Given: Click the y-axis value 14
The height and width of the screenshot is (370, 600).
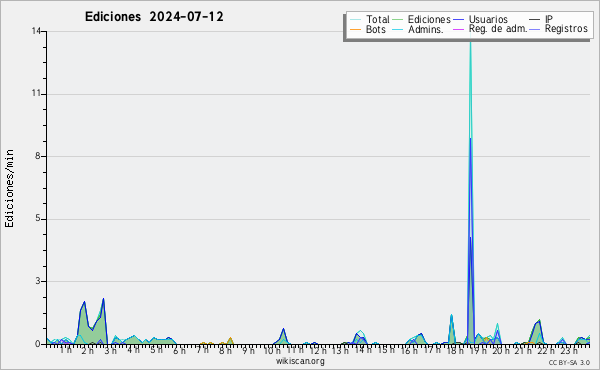Looking at the screenshot, I should [x=36, y=31].
